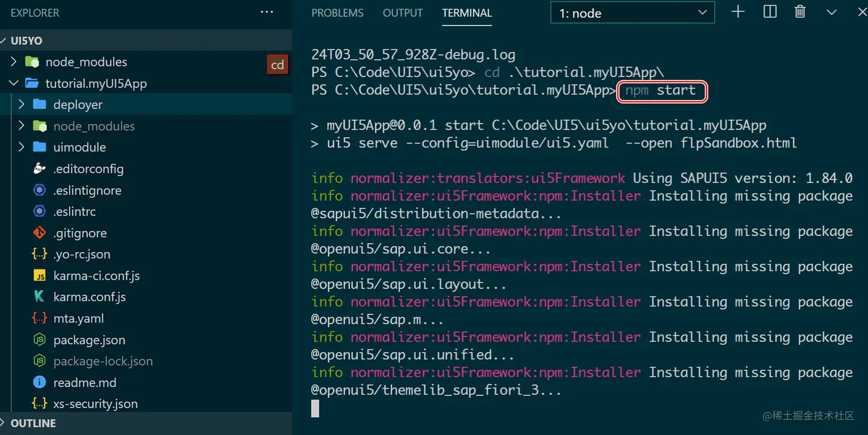
Task: Click the .eslintignore file icon
Action: [40, 190]
